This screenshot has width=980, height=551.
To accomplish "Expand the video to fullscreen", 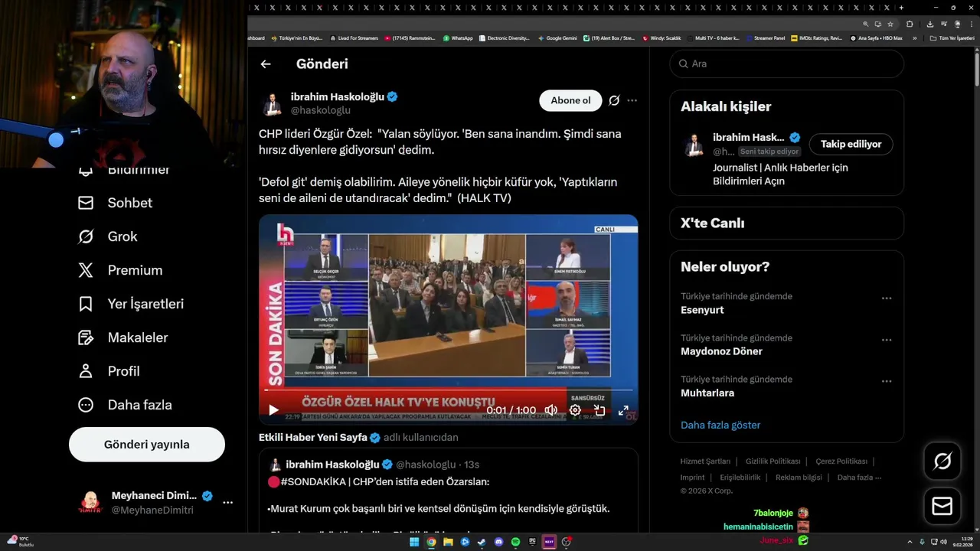I will coord(623,410).
